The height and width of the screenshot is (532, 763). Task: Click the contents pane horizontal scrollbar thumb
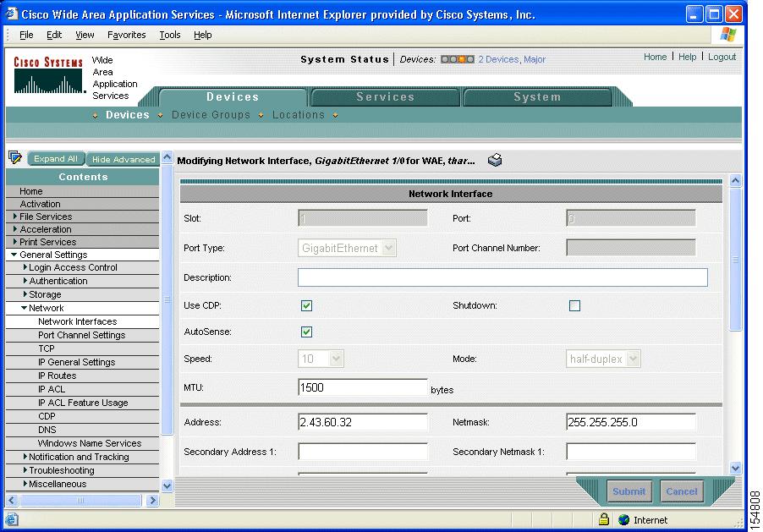(80, 500)
